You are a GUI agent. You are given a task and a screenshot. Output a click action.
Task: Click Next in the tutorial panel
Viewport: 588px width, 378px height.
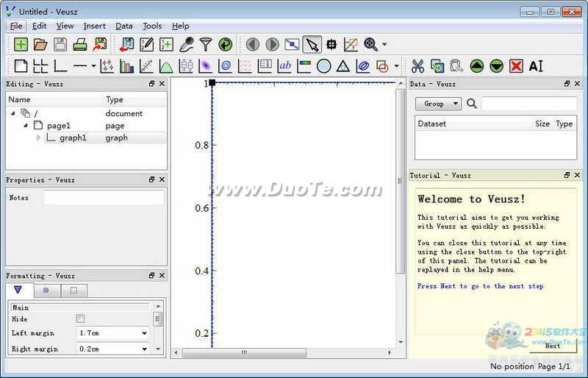pos(553,346)
